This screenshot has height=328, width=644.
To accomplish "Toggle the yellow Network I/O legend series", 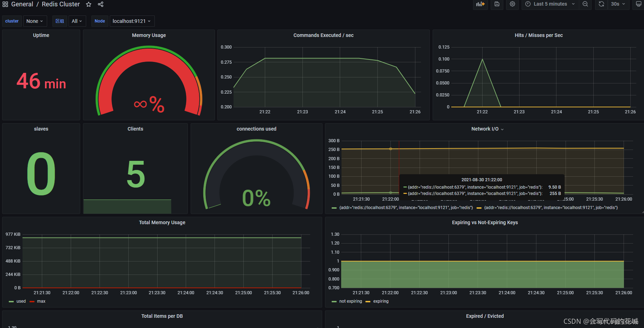I will [551, 208].
